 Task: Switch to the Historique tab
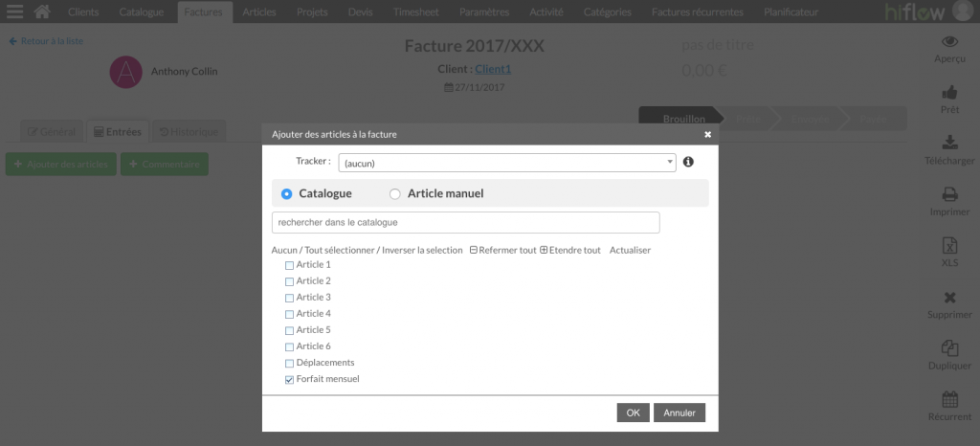tap(189, 132)
